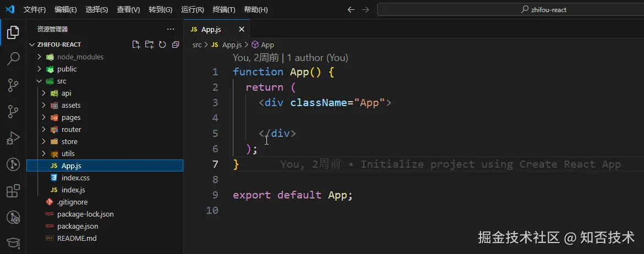Click the zhifou-react command center search box
The height and width of the screenshot is (254, 644).
tap(509, 9)
